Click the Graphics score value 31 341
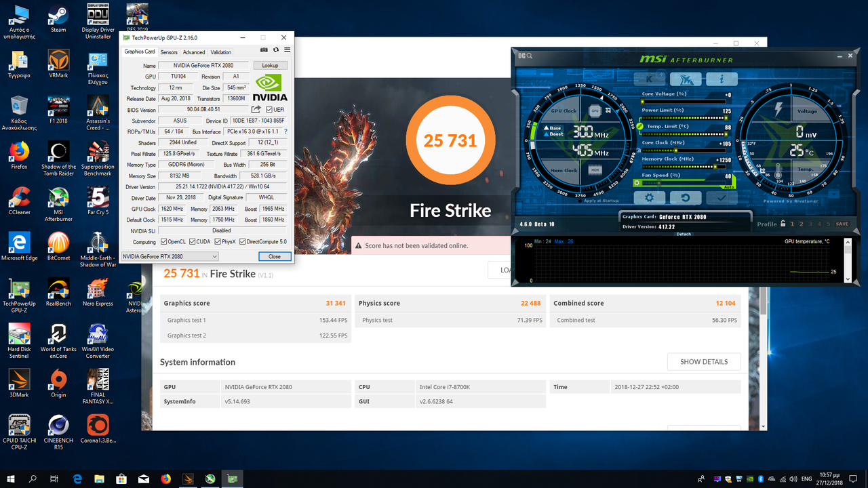 [335, 304]
